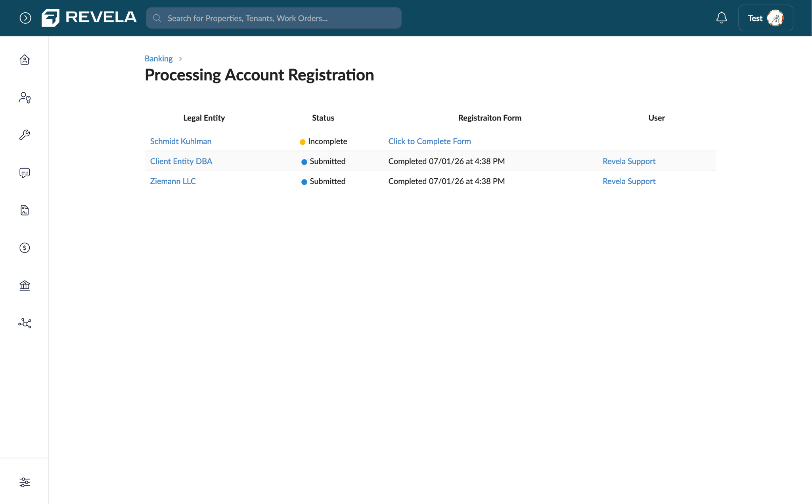Click the Status column header

pyautogui.click(x=323, y=118)
